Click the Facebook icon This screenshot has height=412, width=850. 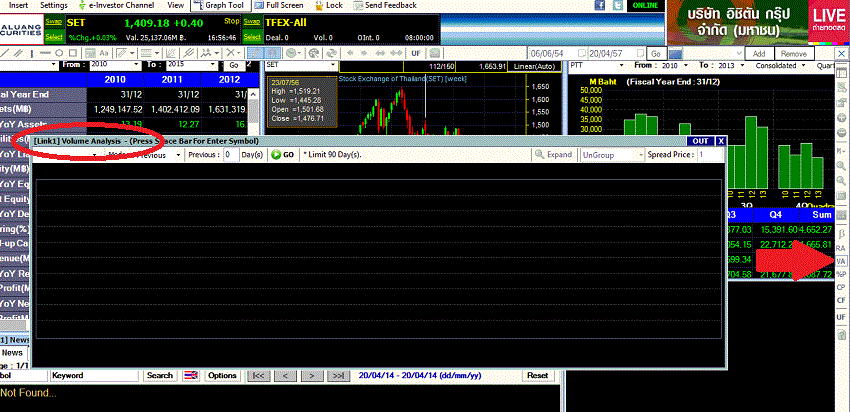[600, 5]
